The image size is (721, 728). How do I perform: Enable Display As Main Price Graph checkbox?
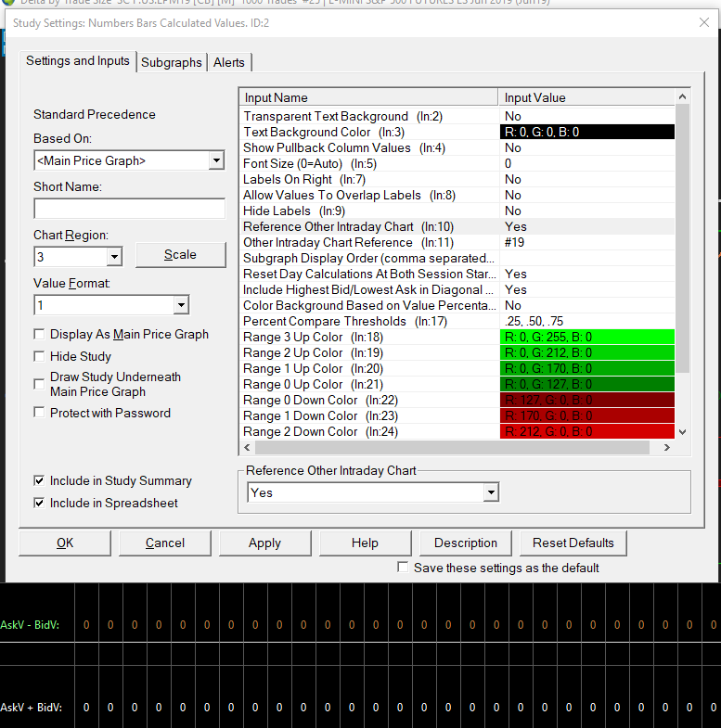click(39, 334)
